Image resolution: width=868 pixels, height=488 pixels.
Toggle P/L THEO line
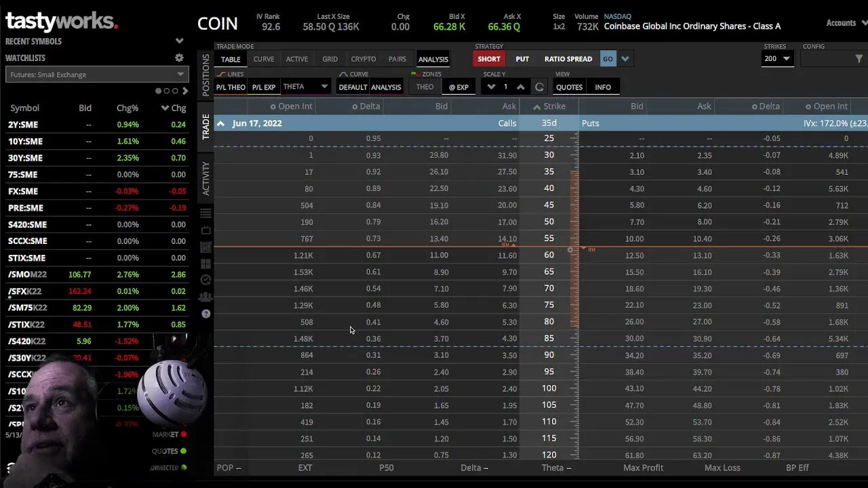coord(231,87)
